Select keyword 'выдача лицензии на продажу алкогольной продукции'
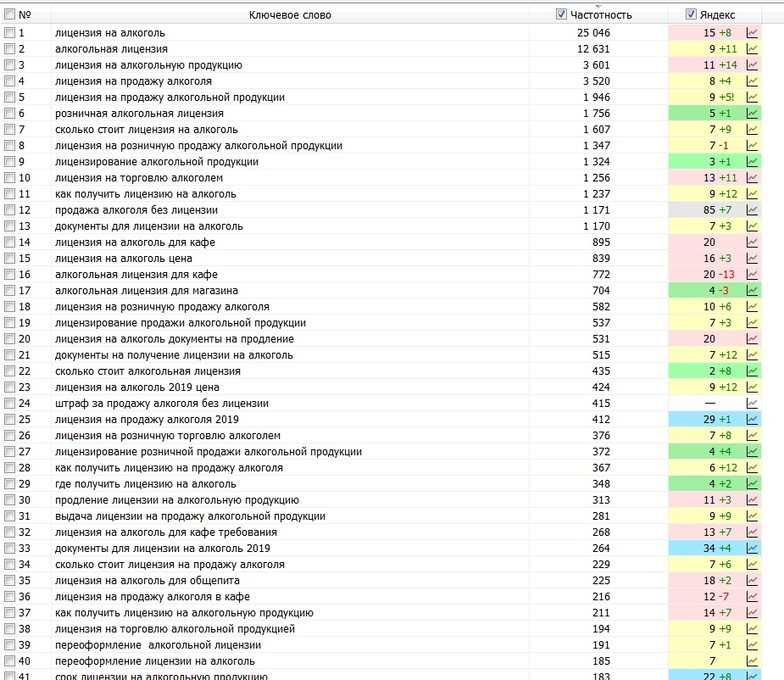The width and height of the screenshot is (784, 680). (190, 516)
